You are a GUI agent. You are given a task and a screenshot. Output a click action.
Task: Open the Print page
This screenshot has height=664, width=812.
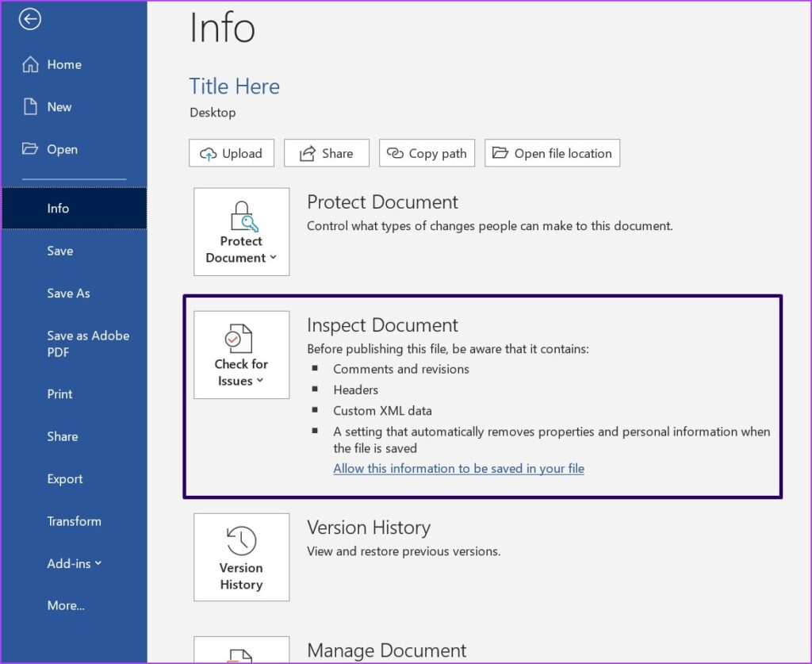pos(59,394)
